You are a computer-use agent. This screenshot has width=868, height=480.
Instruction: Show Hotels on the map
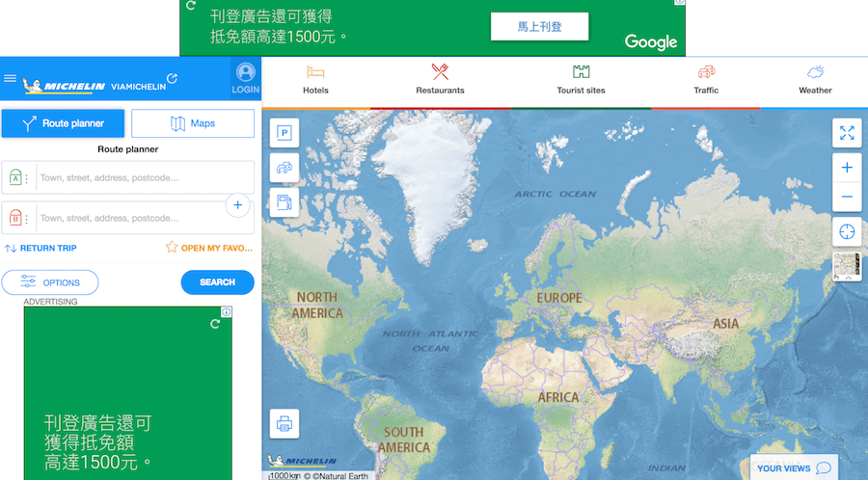click(x=315, y=80)
